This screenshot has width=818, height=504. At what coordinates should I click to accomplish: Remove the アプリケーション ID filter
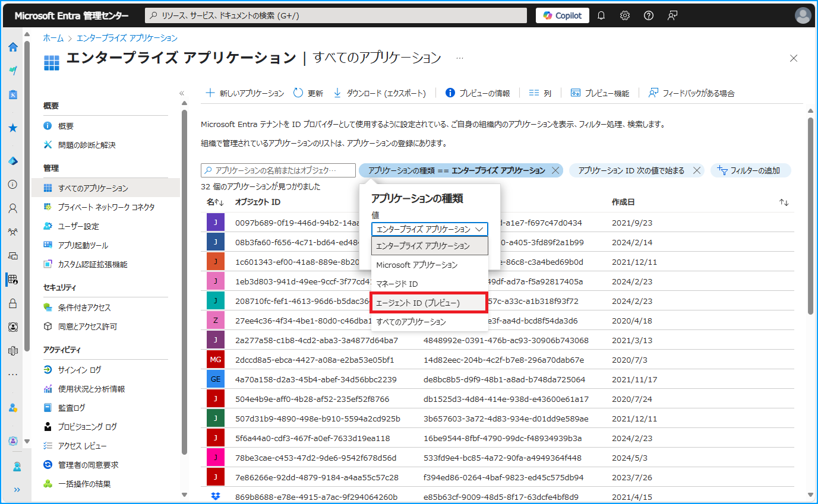pos(697,170)
